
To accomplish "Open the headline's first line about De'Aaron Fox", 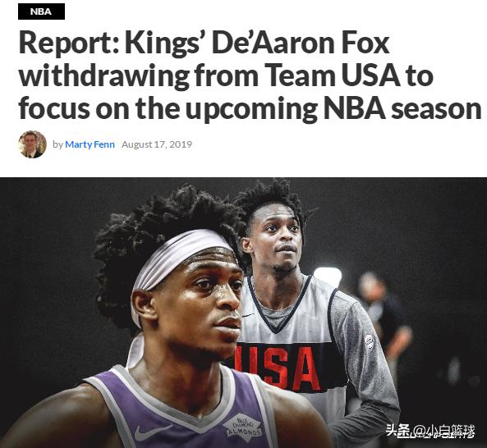I will coord(204,43).
